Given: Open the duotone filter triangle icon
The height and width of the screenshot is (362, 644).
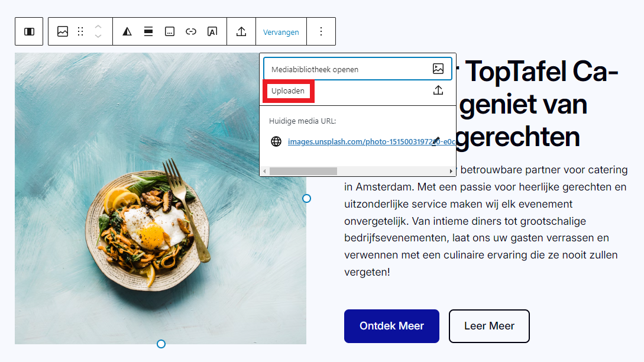Looking at the screenshot, I should pyautogui.click(x=127, y=31).
